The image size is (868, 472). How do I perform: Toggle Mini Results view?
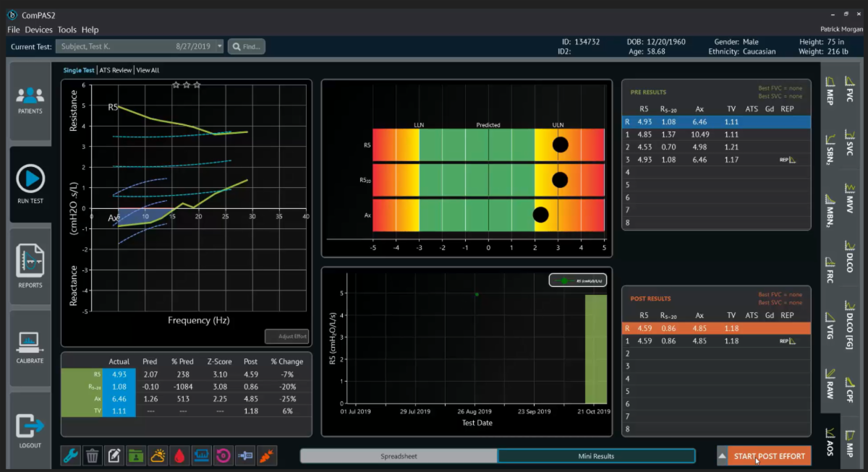click(596, 456)
